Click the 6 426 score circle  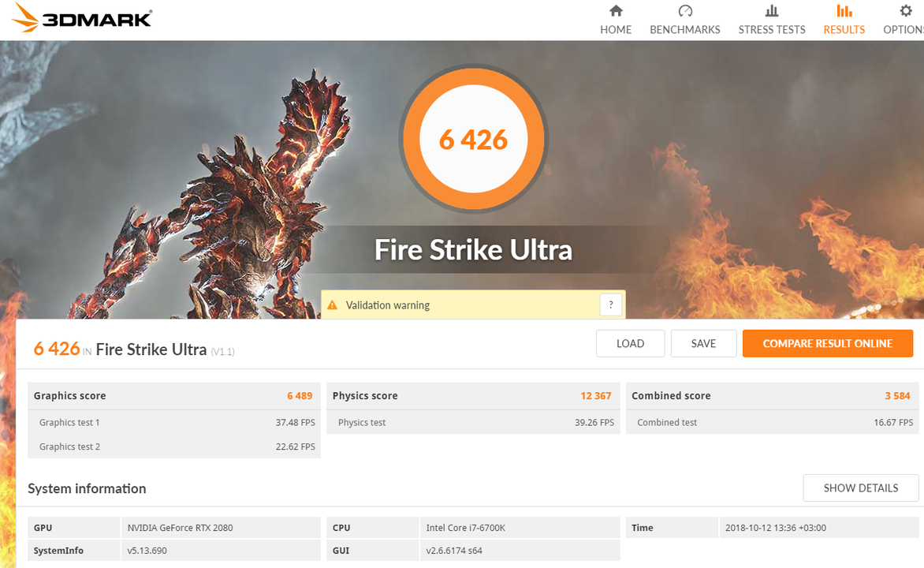tap(473, 139)
